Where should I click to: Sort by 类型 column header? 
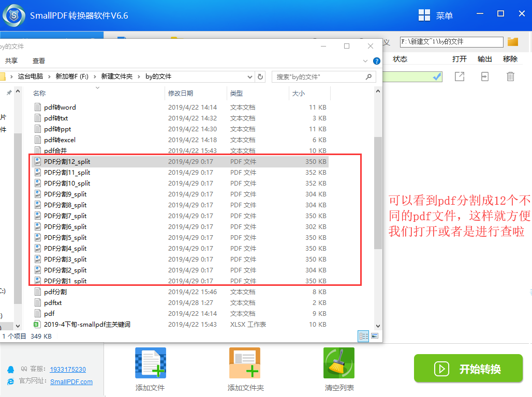tap(236, 93)
